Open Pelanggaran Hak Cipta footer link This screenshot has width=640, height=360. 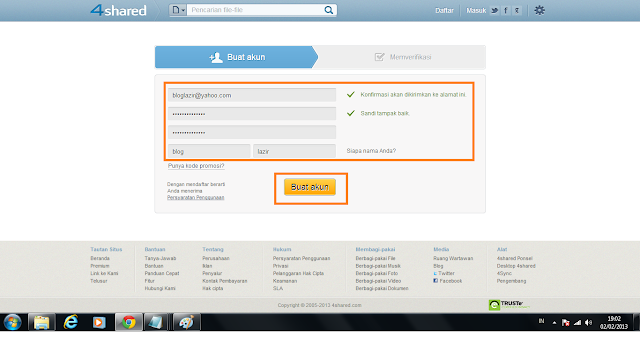(x=298, y=273)
